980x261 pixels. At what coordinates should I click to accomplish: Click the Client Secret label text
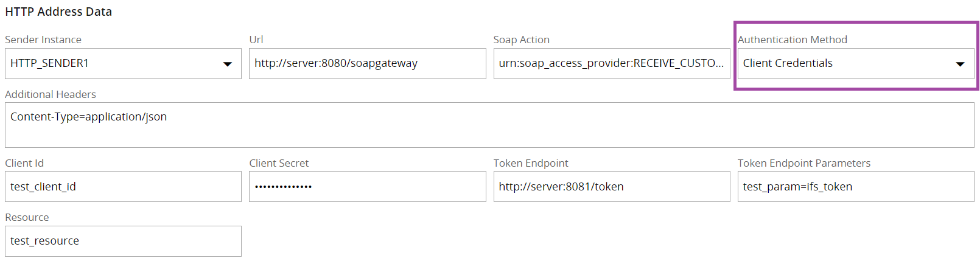[279, 163]
